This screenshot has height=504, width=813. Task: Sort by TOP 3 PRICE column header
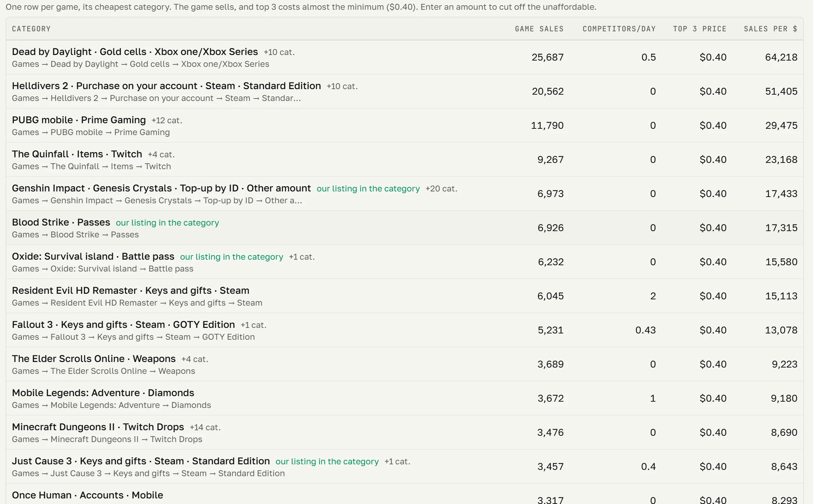(700, 29)
